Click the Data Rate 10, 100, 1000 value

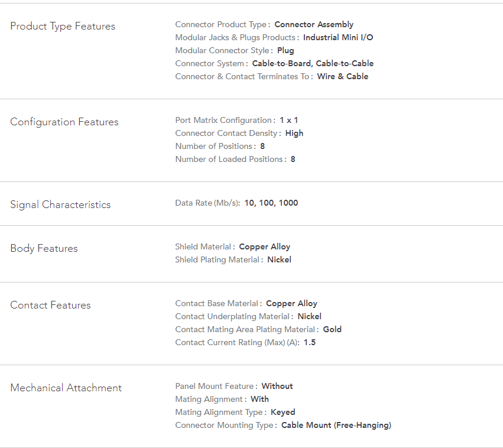[x=271, y=203]
